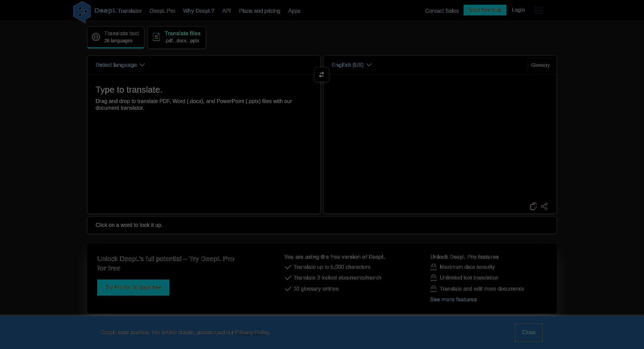
Task: Click 'Translate 3 locked documents/month' text
Action: coord(337,278)
